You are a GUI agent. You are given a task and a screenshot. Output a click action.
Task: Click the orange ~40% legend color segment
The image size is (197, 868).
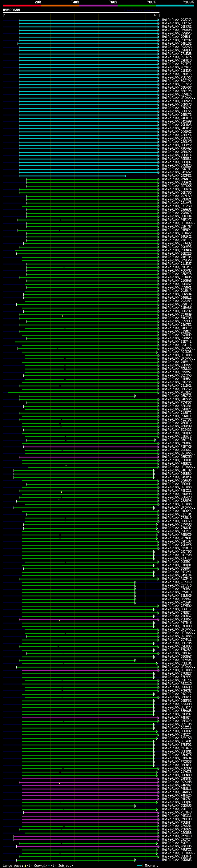(x=60, y=6)
